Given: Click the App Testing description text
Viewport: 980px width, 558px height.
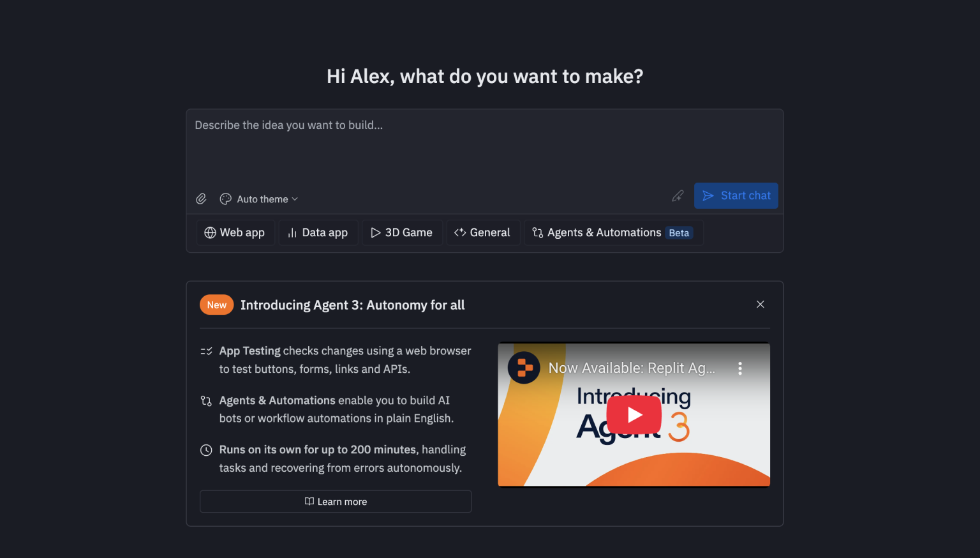Looking at the screenshot, I should [x=345, y=360].
